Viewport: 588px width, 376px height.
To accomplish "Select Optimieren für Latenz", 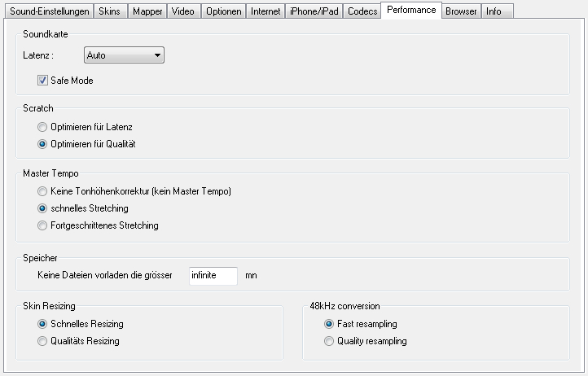I will [43, 127].
